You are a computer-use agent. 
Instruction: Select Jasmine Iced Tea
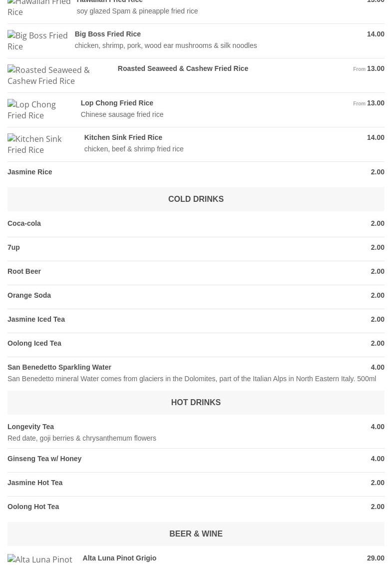point(36,319)
